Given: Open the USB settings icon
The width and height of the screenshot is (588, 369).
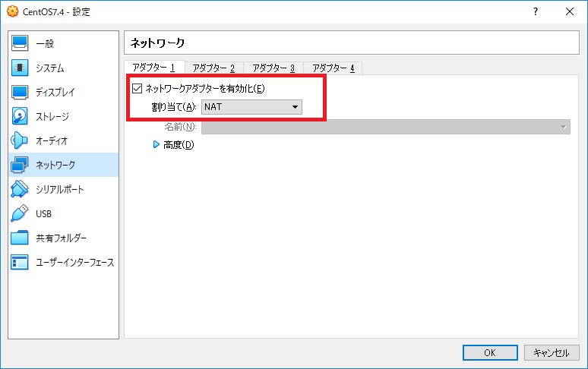Looking at the screenshot, I should pyautogui.click(x=21, y=213).
